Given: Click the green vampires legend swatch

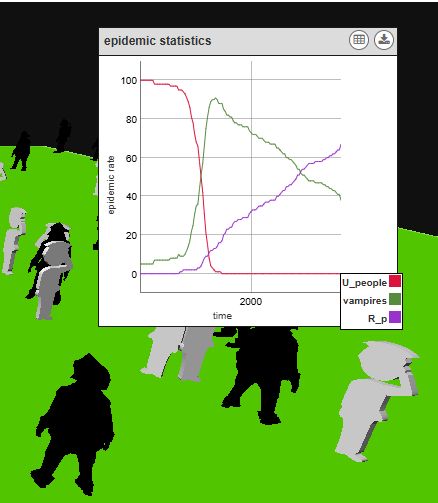Looking at the screenshot, I should (x=395, y=299).
